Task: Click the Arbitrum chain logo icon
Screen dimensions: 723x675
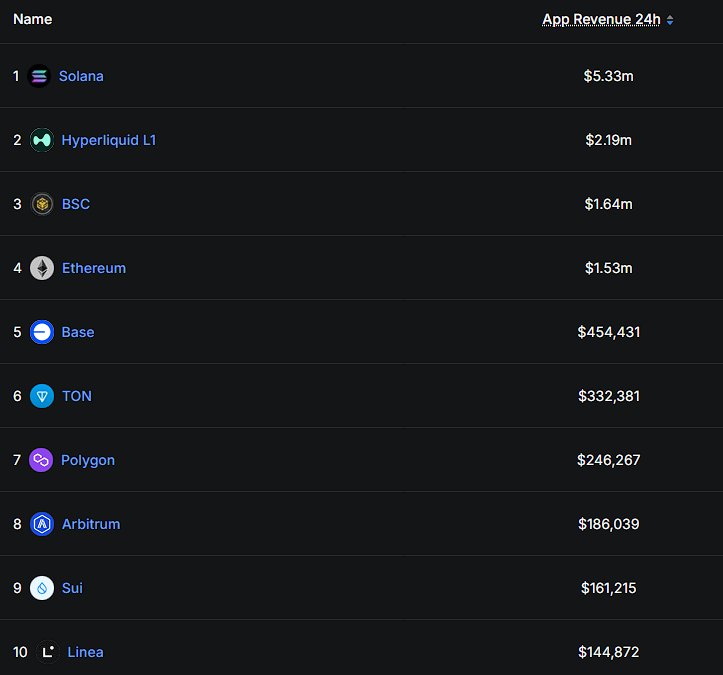Action: (42, 524)
